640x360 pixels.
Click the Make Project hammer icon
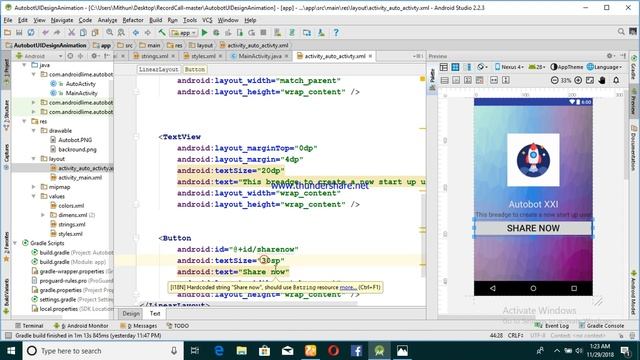(x=162, y=33)
